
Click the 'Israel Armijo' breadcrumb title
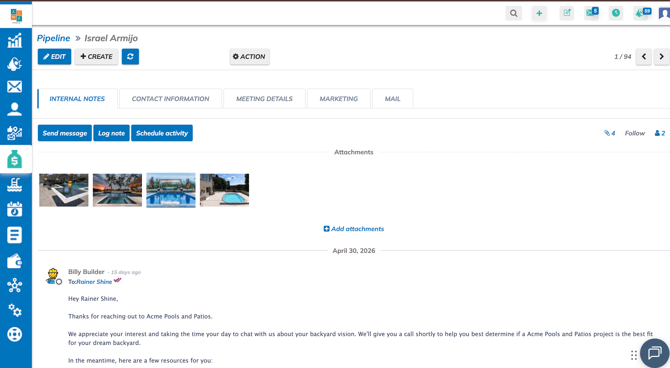tap(111, 38)
